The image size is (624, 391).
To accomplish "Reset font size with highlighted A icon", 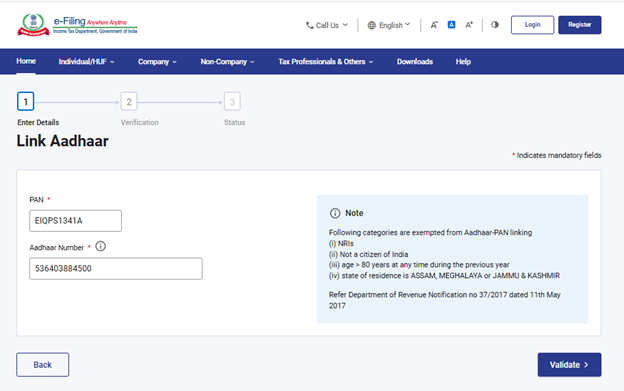I will (451, 25).
